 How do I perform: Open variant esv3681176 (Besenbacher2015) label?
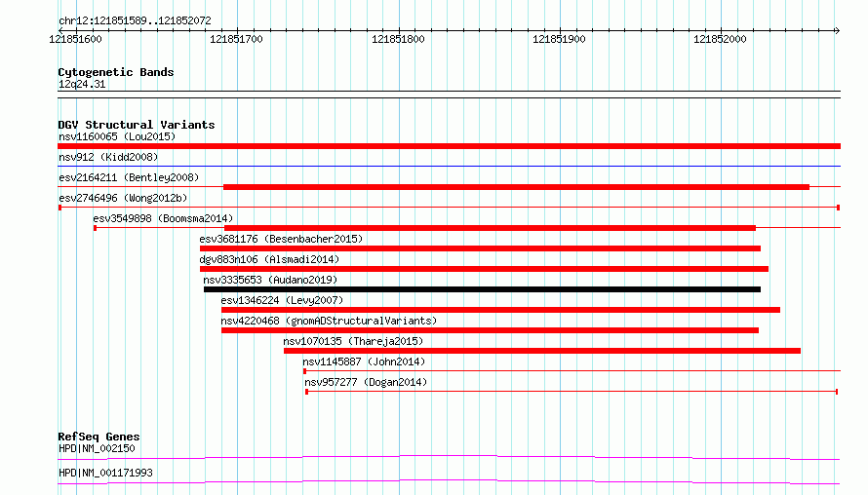click(281, 239)
